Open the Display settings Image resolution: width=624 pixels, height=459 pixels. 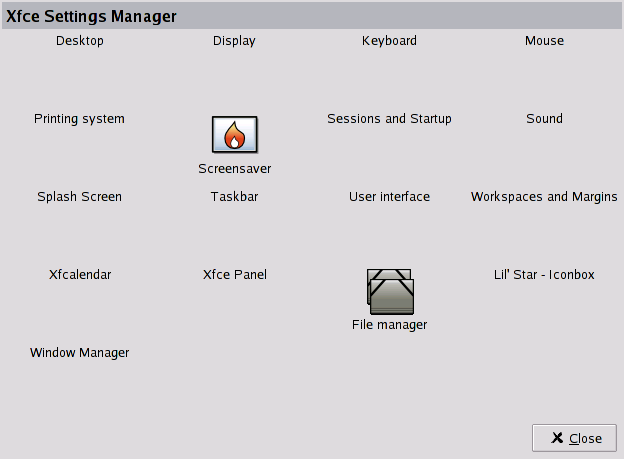click(234, 41)
